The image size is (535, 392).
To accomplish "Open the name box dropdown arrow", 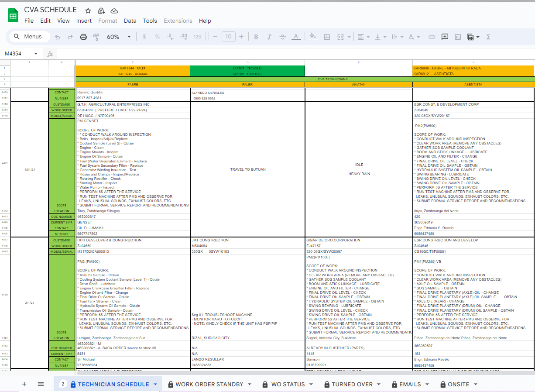I will coord(36,54).
